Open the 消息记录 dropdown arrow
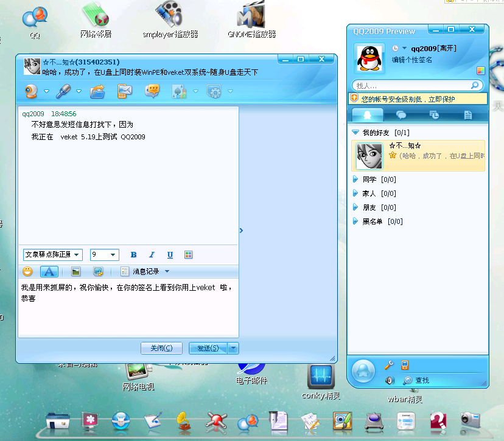The image size is (504, 441). pyautogui.click(x=167, y=271)
